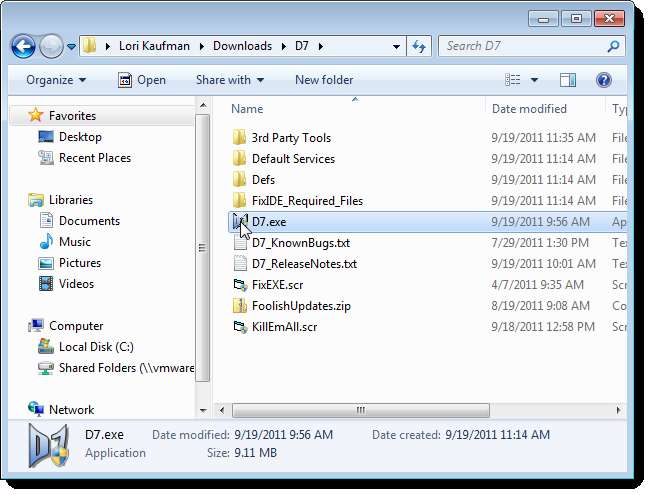The width and height of the screenshot is (650, 495).
Task: Select the 3rd Party Tools folder
Action: 291,138
